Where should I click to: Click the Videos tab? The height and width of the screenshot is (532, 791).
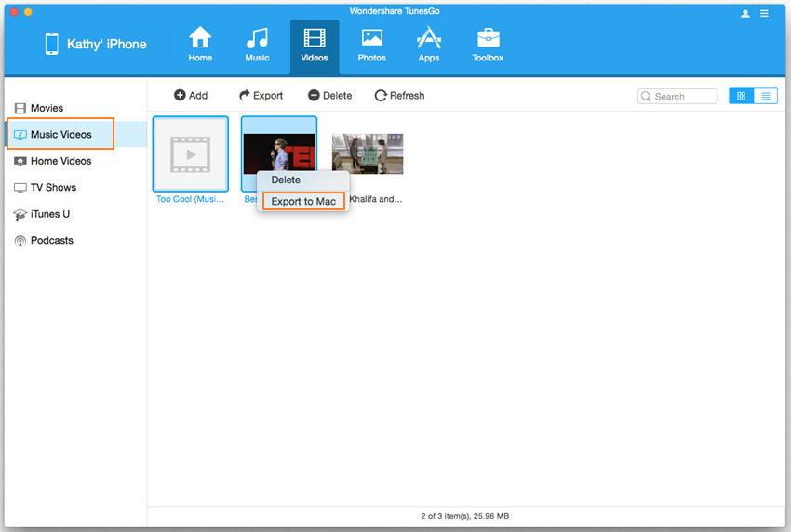pyautogui.click(x=315, y=45)
